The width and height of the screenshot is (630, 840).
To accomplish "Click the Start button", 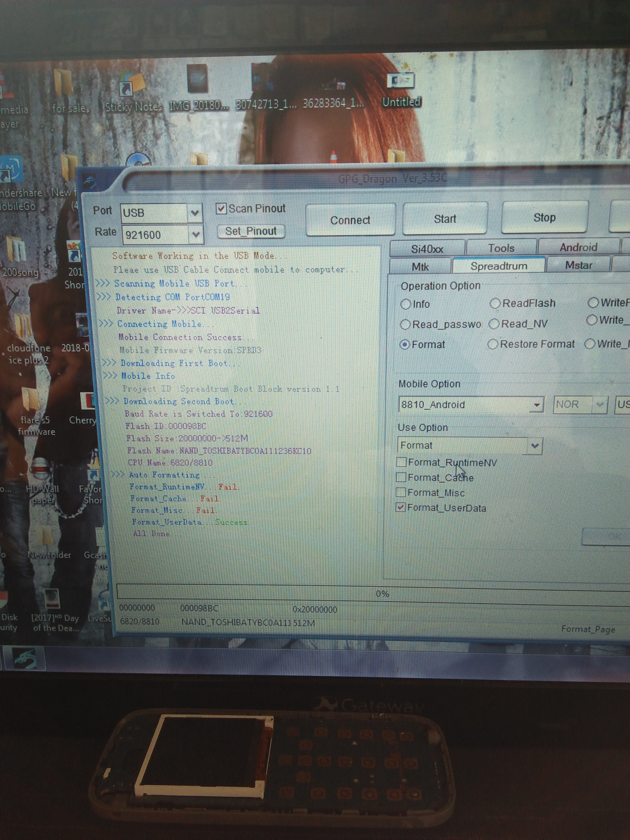I will point(445,219).
